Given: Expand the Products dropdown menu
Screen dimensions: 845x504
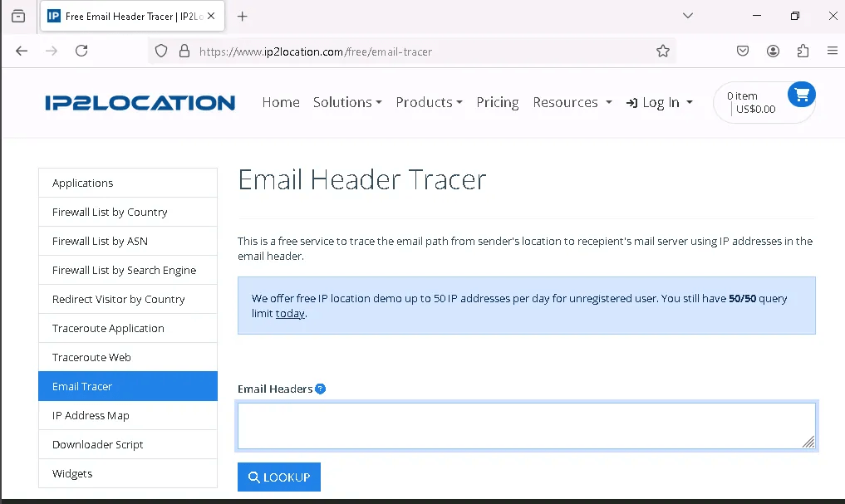Looking at the screenshot, I should (429, 102).
